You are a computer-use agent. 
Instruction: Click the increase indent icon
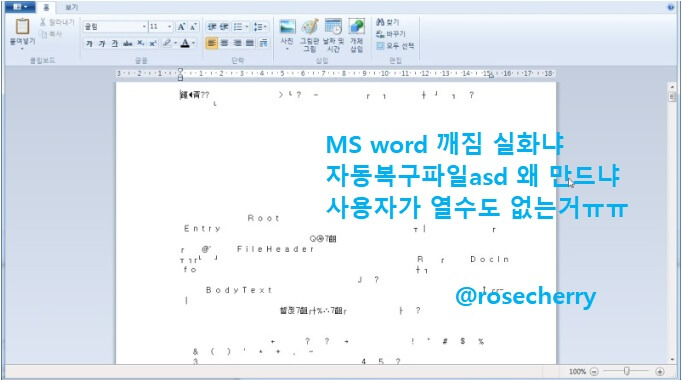click(x=224, y=27)
